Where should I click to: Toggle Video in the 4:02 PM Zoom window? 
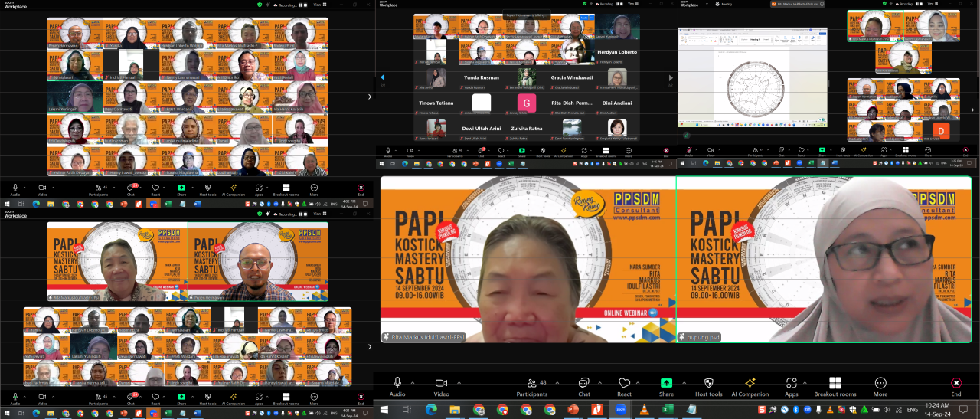click(43, 188)
